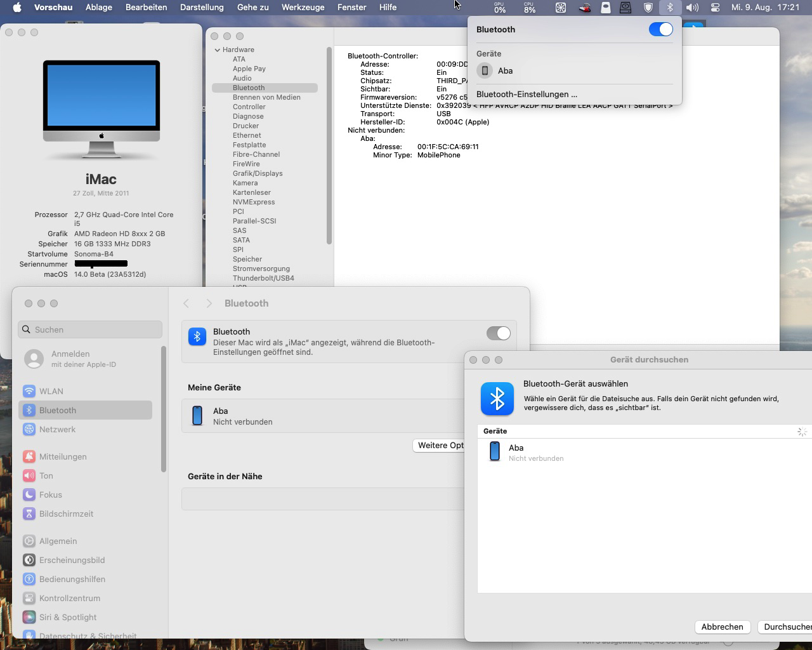Click Weitere Optionen button
This screenshot has width=812, height=650.
pyautogui.click(x=439, y=446)
